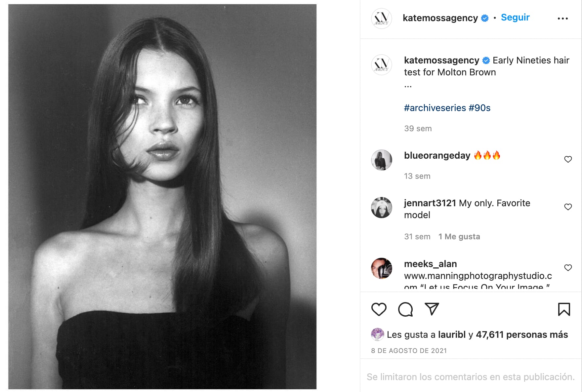The image size is (582, 392).
Task: Open the #90s hashtag
Action: pyautogui.click(x=480, y=107)
